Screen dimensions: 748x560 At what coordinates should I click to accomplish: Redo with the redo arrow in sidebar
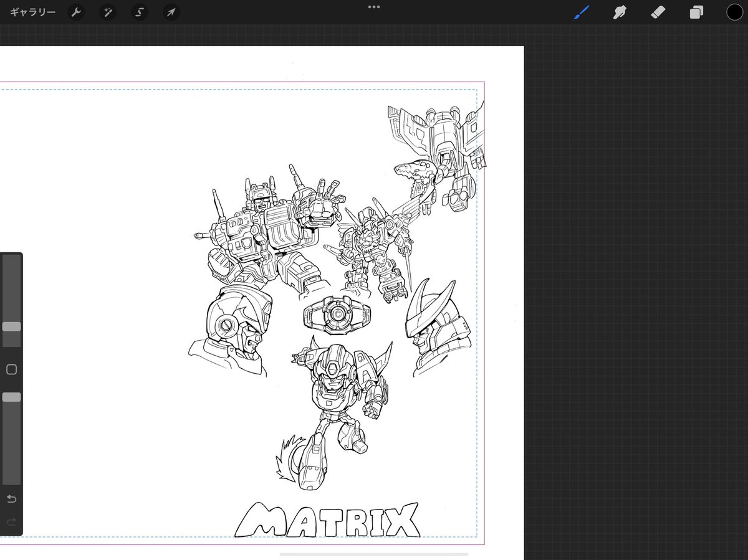[x=11, y=522]
